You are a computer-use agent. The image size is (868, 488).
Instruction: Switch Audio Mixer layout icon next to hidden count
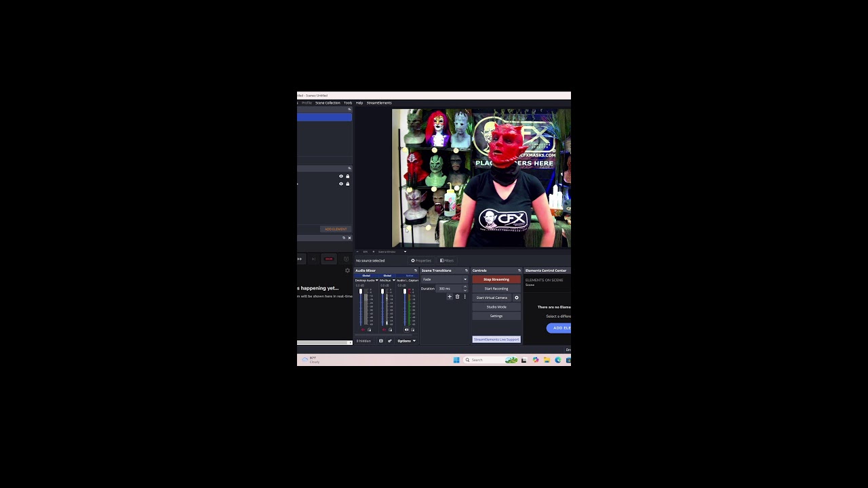[x=380, y=341]
